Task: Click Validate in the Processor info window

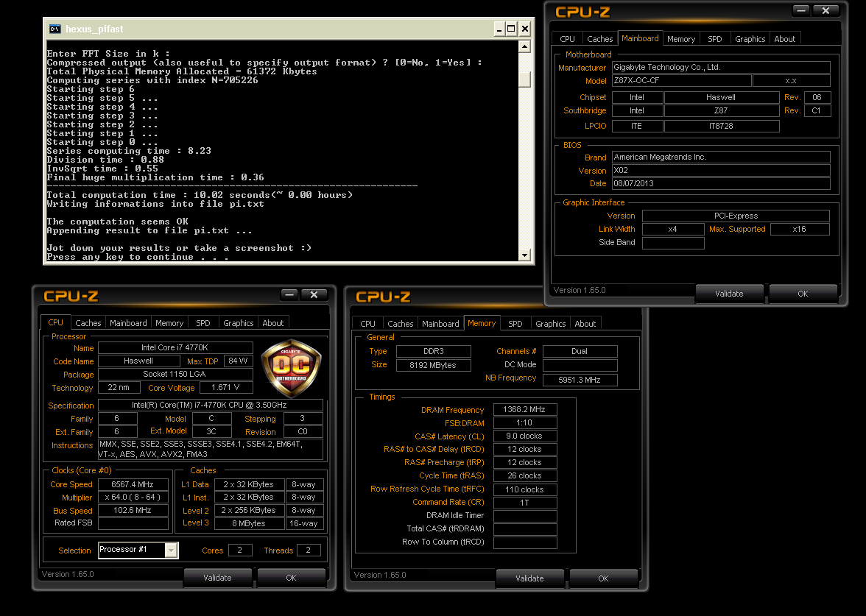Action: click(217, 578)
